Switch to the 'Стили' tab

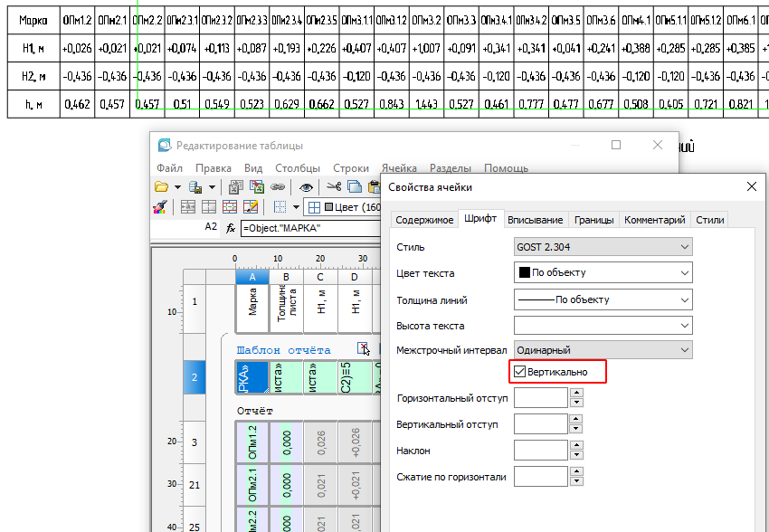coord(709,220)
